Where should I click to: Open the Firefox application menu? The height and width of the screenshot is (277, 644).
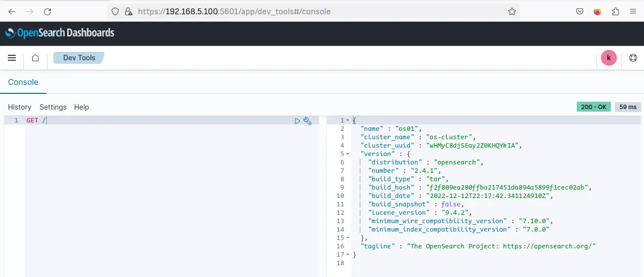[x=633, y=11]
